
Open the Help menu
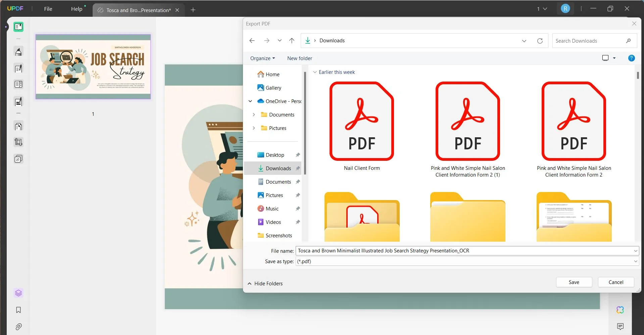click(x=77, y=9)
